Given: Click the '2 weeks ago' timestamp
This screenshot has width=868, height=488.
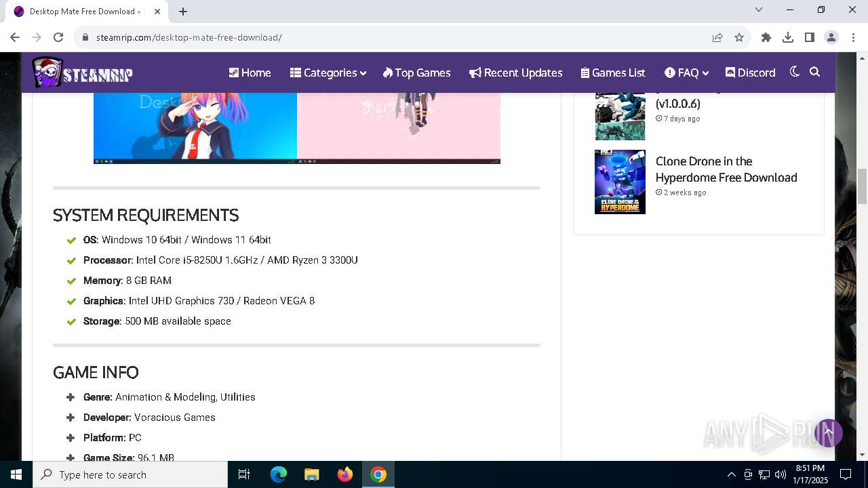Looking at the screenshot, I should click(x=682, y=192).
